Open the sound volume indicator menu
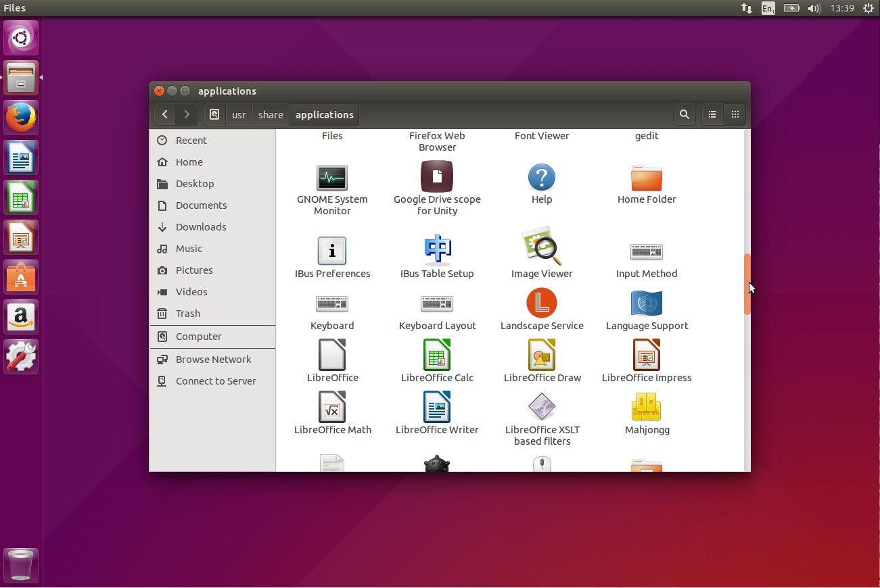Screen dimensions: 880x588 point(814,8)
